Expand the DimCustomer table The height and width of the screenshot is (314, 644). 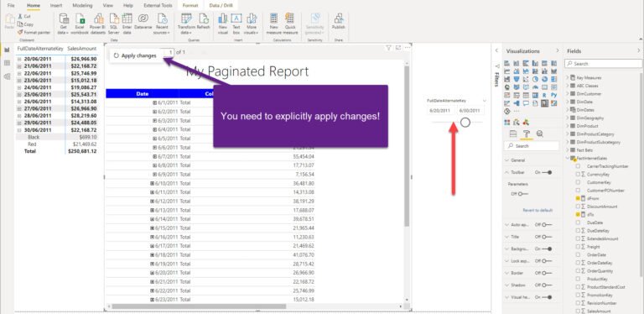(x=568, y=94)
